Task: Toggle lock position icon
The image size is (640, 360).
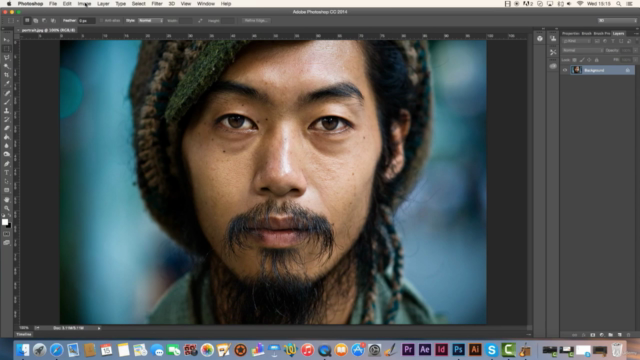Action: [x=589, y=60]
